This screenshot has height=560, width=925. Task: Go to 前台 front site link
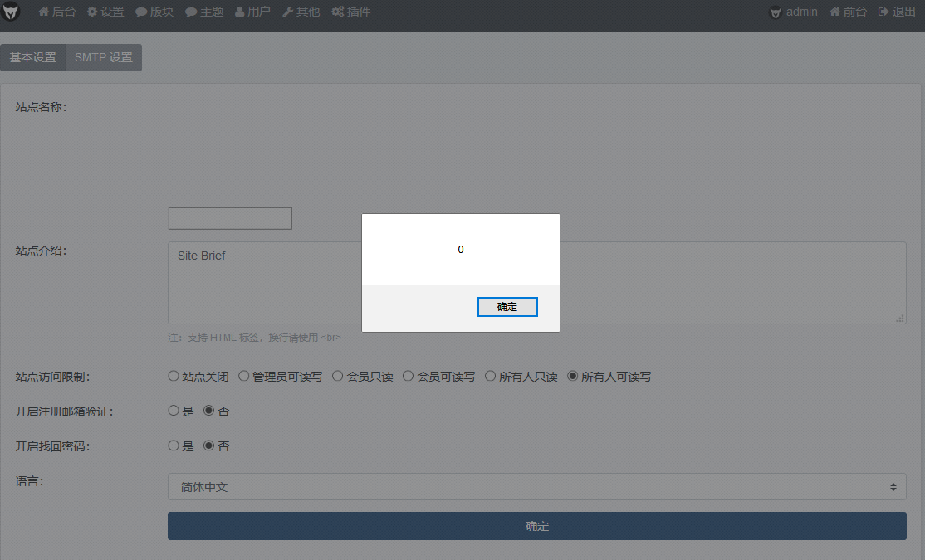pos(848,12)
